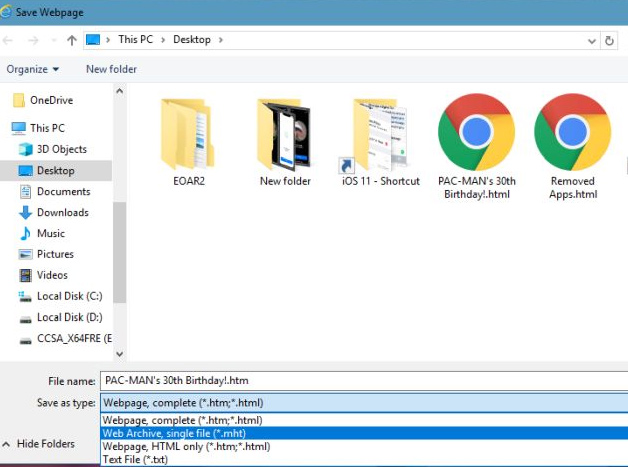Open the Organize dropdown menu
The width and height of the screenshot is (628, 467).
pyautogui.click(x=32, y=69)
